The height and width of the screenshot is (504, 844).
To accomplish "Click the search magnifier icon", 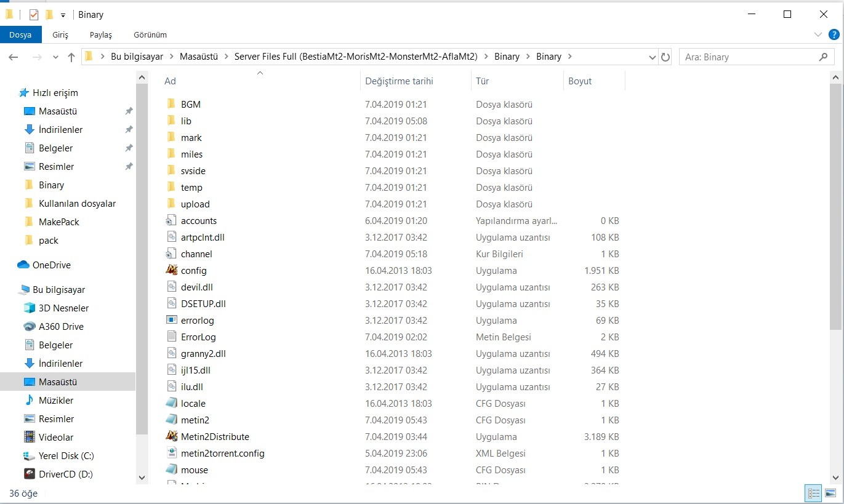I will [x=824, y=57].
